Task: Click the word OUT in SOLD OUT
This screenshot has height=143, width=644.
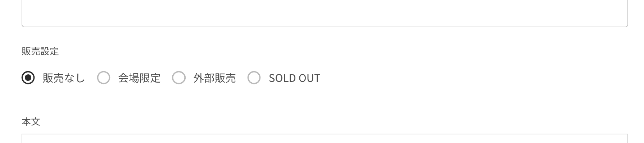Action: 309,78
